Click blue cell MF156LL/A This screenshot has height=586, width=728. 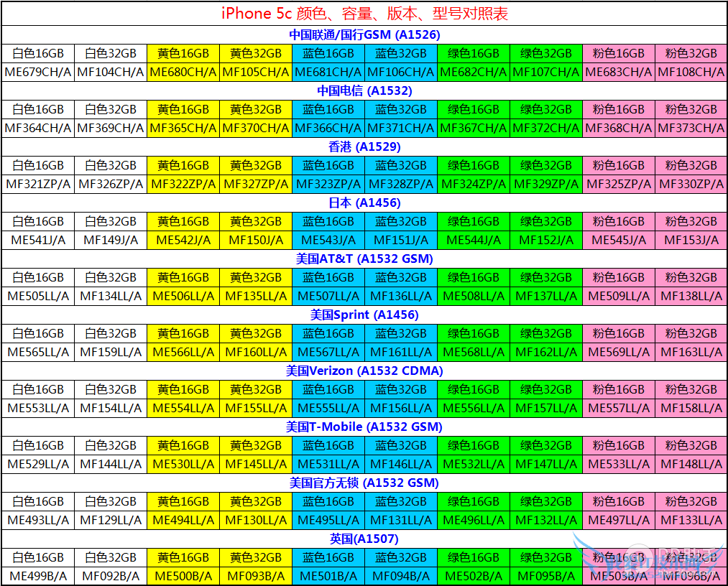[401, 409]
